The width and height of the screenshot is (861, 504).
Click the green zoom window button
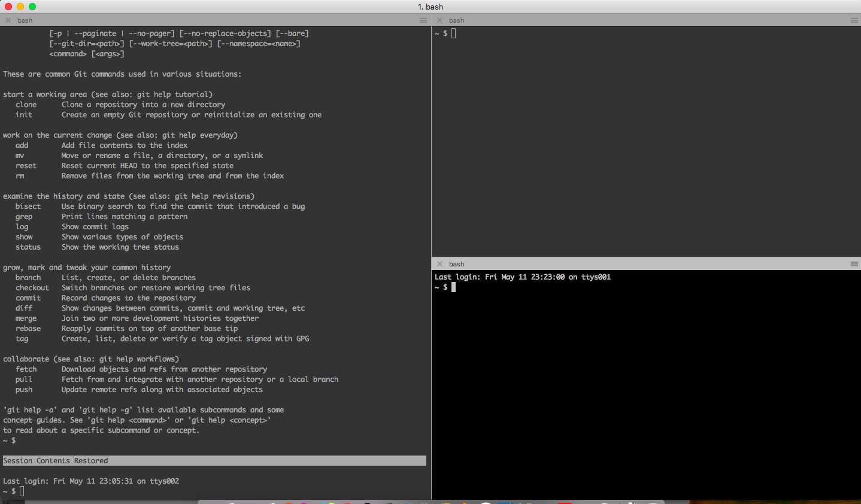pyautogui.click(x=32, y=7)
